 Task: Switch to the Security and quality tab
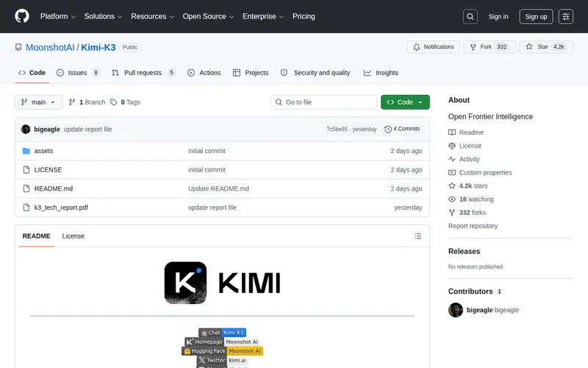click(315, 73)
